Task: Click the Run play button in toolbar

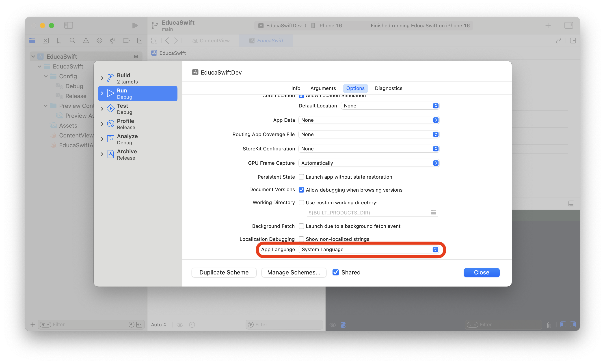Action: [135, 25]
